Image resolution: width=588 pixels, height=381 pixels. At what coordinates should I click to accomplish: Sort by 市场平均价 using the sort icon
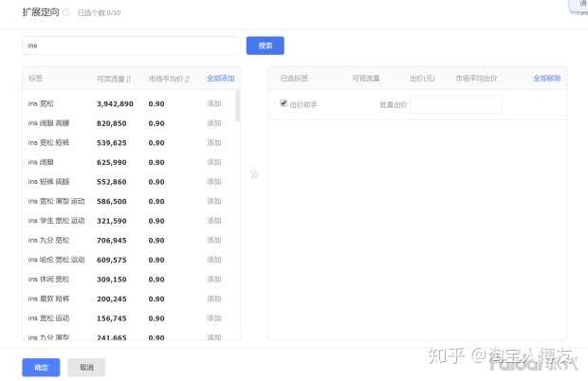point(187,79)
